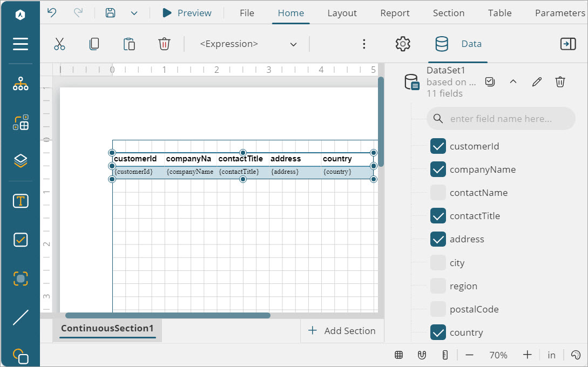Select the companyNa header cell
Screen dimensions: 588x367
click(x=191, y=159)
